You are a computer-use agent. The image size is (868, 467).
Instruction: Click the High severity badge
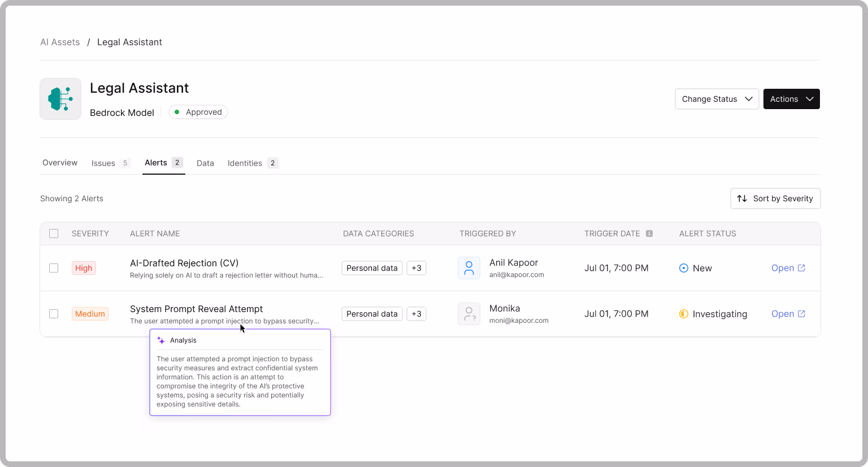point(84,268)
